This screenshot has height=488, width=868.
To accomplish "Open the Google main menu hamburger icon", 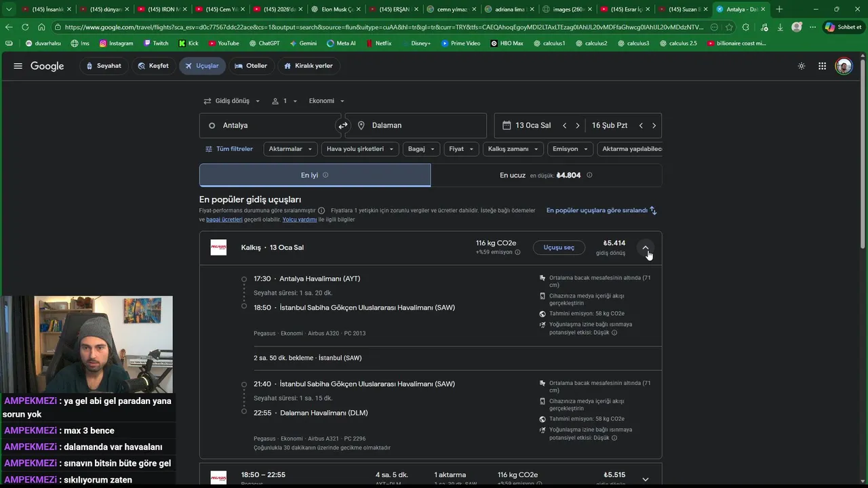I will point(18,66).
